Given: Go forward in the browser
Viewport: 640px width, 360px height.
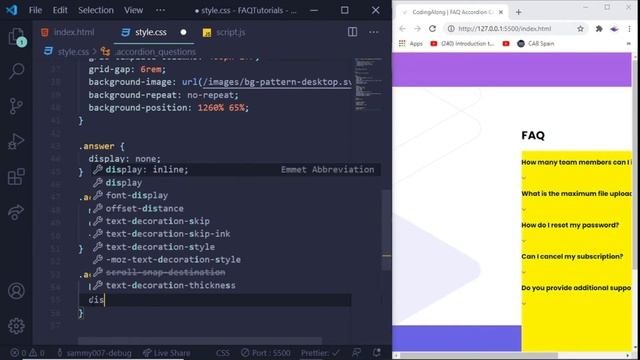Looking at the screenshot, I should [417, 29].
